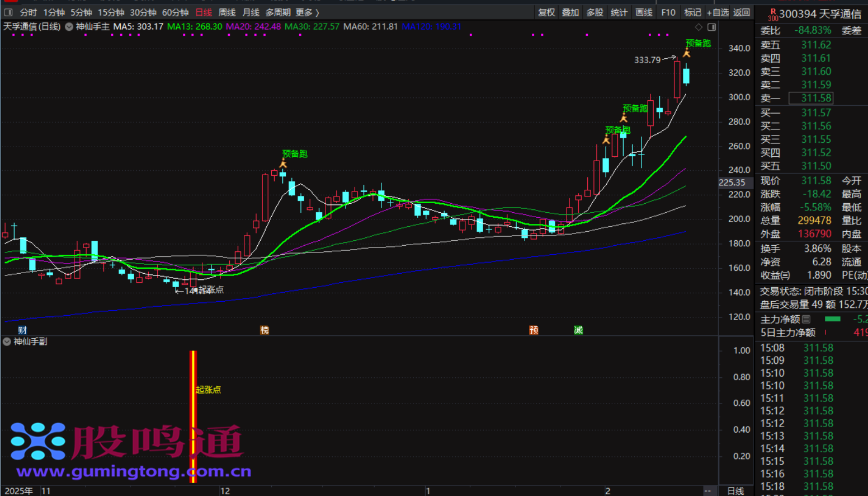Expand the 神仙手副 sub-indicator dropdown

7,341
